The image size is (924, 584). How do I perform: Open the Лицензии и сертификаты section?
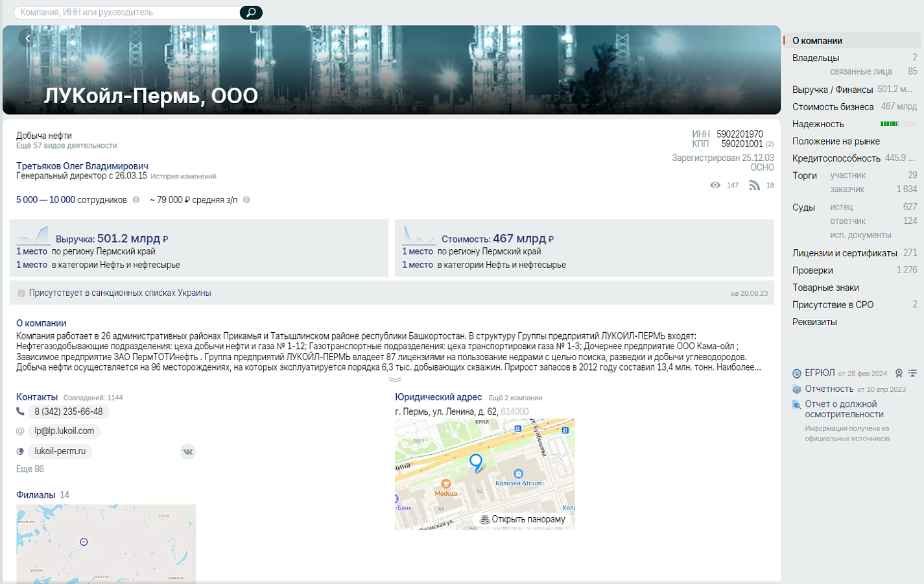point(845,253)
